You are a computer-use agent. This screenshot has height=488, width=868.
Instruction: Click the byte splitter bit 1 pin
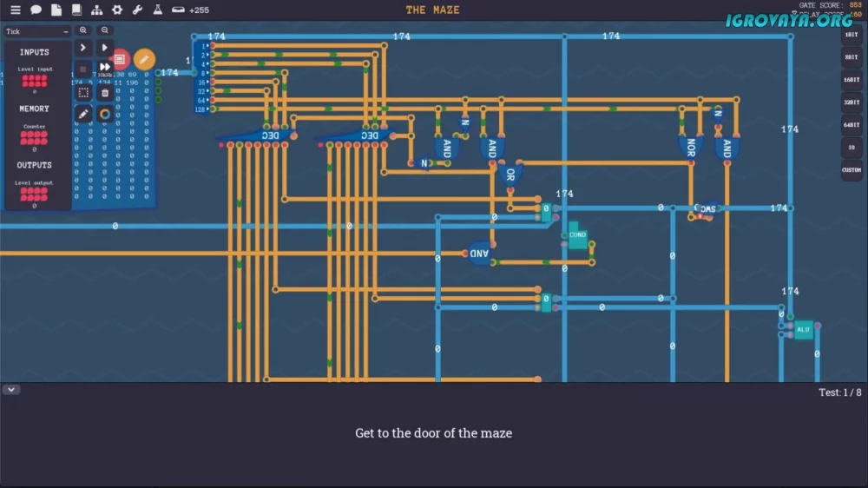(x=214, y=45)
